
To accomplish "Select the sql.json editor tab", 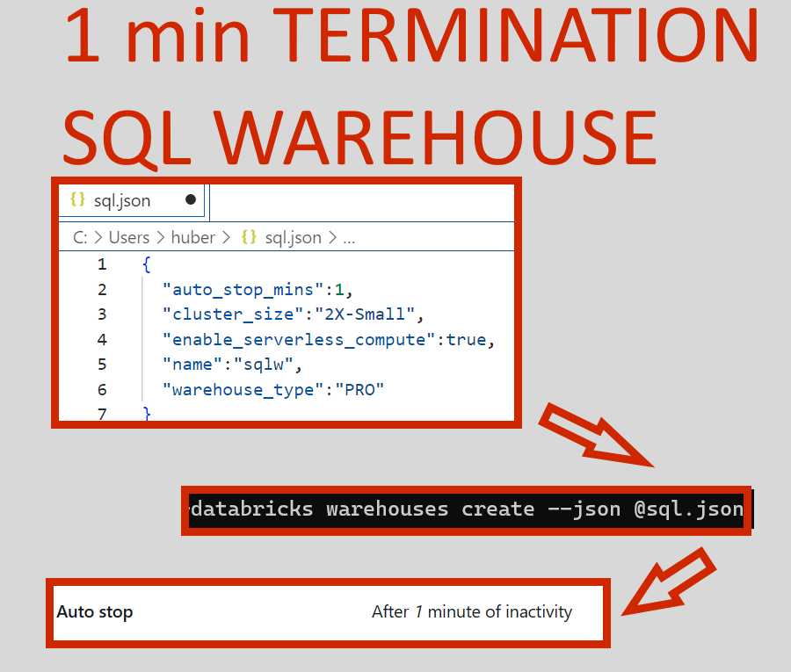I will pos(122,200).
